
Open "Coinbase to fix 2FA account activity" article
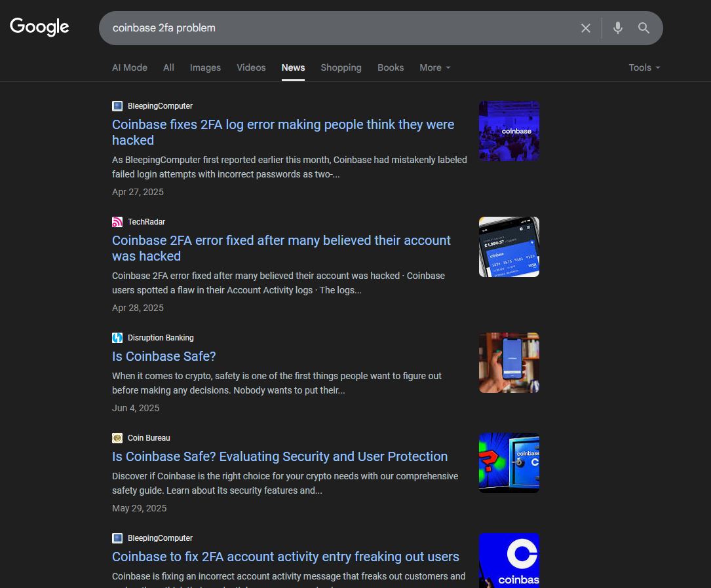click(285, 557)
